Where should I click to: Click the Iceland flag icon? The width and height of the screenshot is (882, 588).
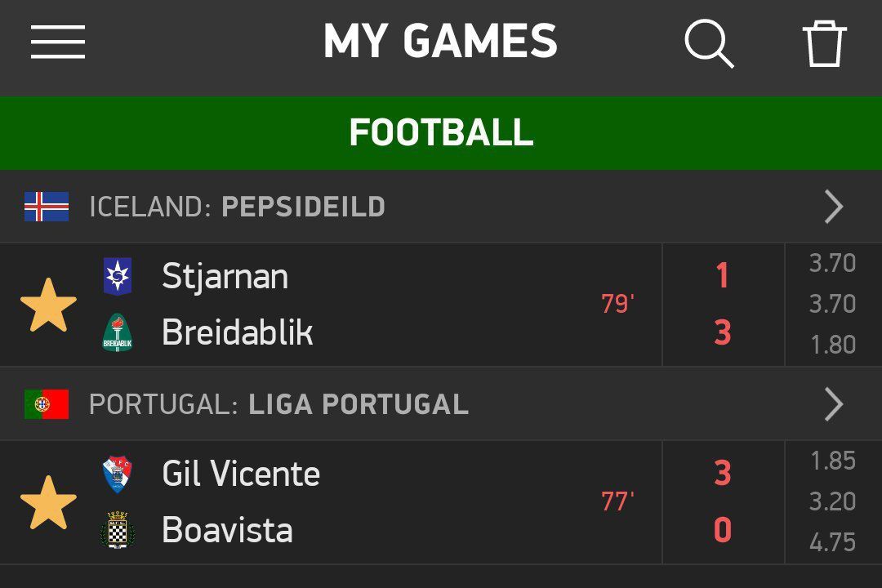click(47, 207)
